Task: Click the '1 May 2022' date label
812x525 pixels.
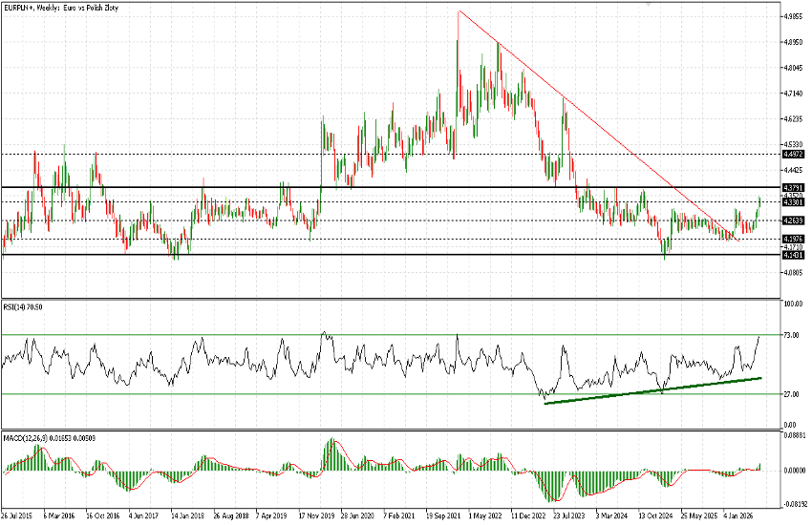Action: (485, 516)
